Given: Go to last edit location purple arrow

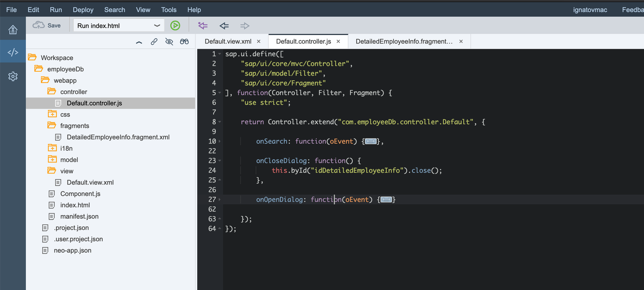Looking at the screenshot, I should tap(203, 26).
